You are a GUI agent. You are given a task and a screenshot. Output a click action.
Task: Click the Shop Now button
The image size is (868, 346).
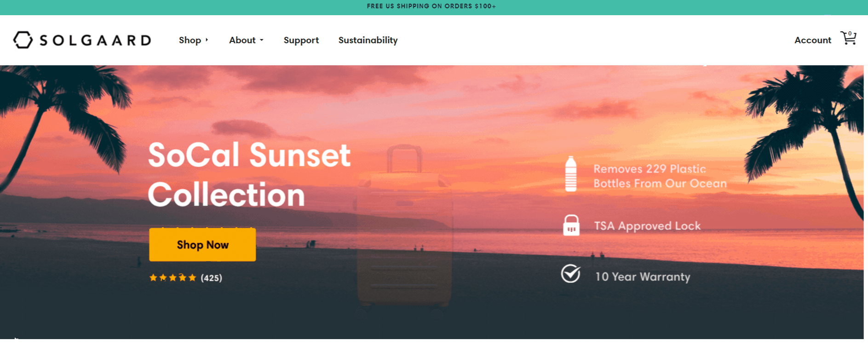tap(202, 245)
